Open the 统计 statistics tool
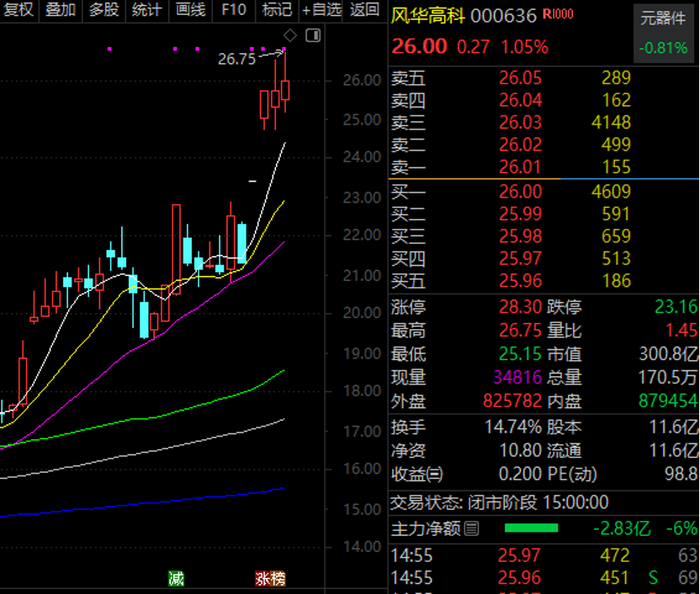 [147, 10]
